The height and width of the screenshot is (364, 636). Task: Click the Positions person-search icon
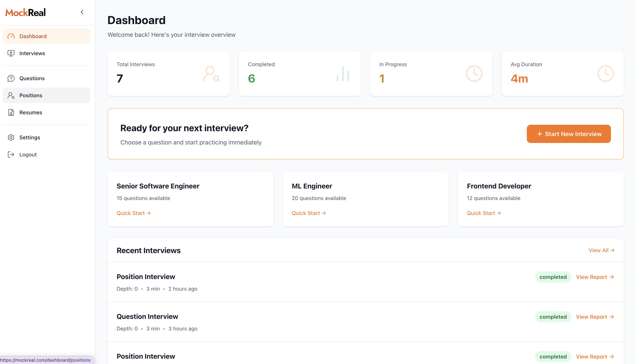[11, 96]
